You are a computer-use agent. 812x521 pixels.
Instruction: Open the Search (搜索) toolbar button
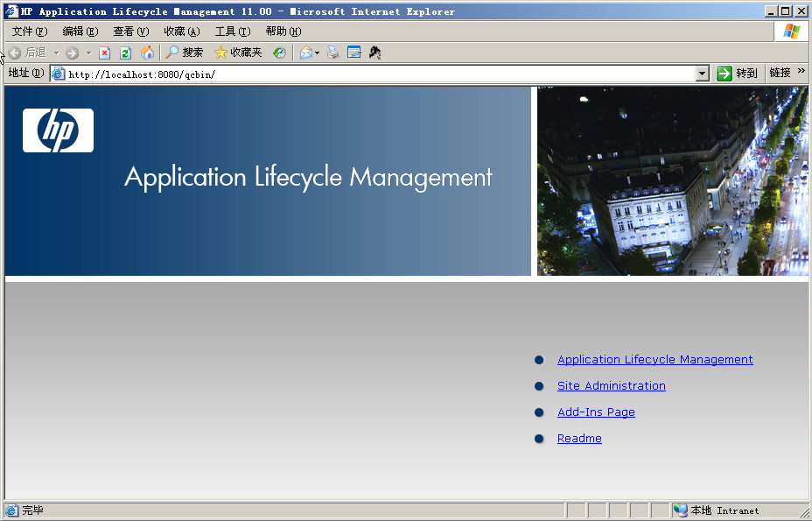click(185, 53)
